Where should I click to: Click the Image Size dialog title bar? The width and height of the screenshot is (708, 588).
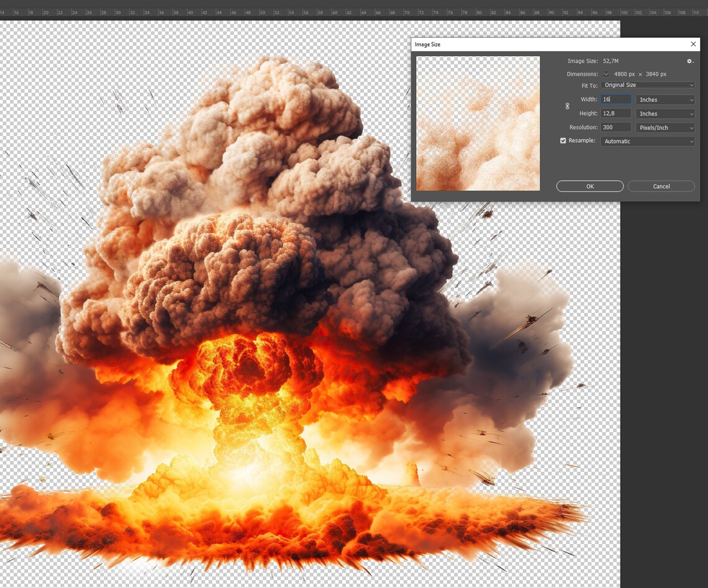497,44
